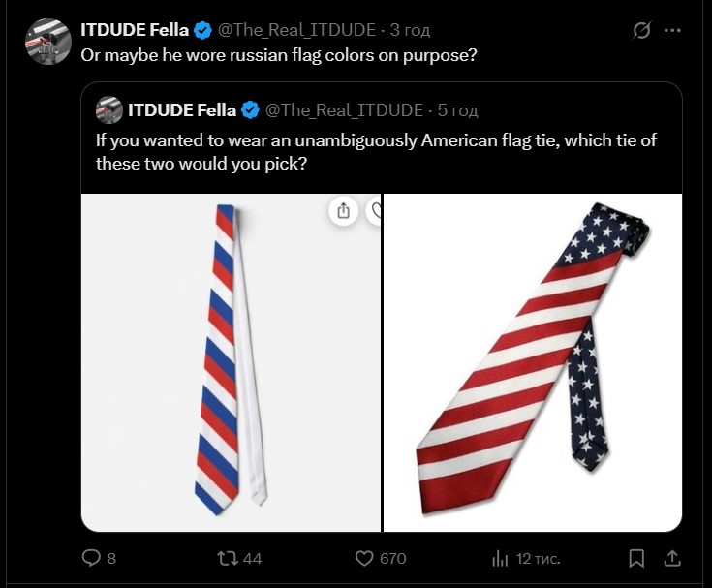Click the verified badge next to the main author name
Image resolution: width=712 pixels, height=588 pixels.
pyautogui.click(x=202, y=30)
